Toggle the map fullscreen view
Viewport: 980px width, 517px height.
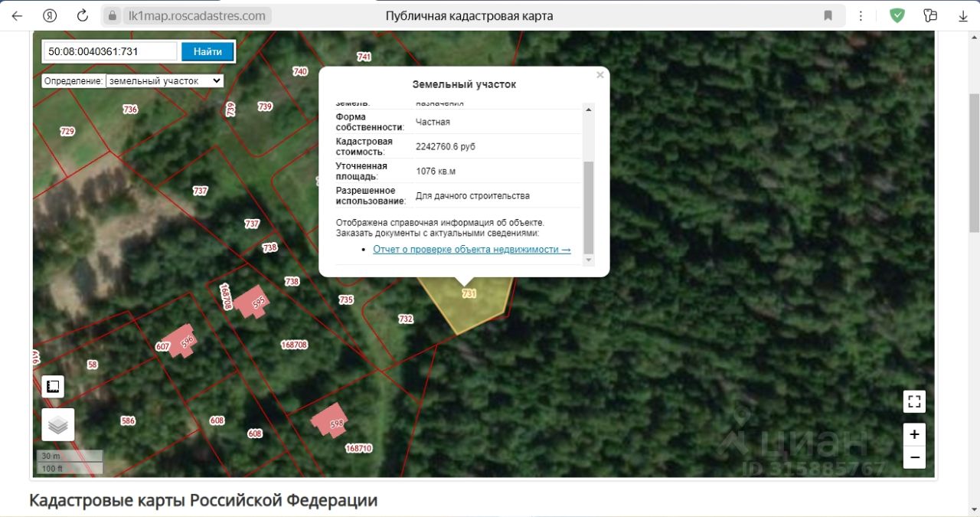coord(914,401)
